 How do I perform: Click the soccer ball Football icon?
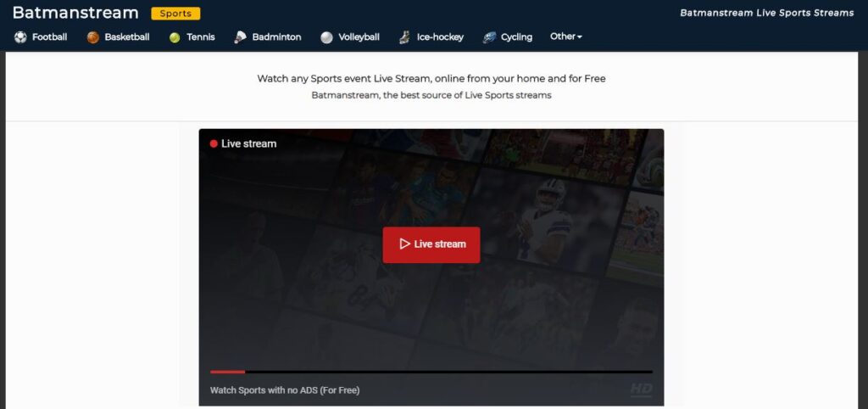pyautogui.click(x=20, y=37)
